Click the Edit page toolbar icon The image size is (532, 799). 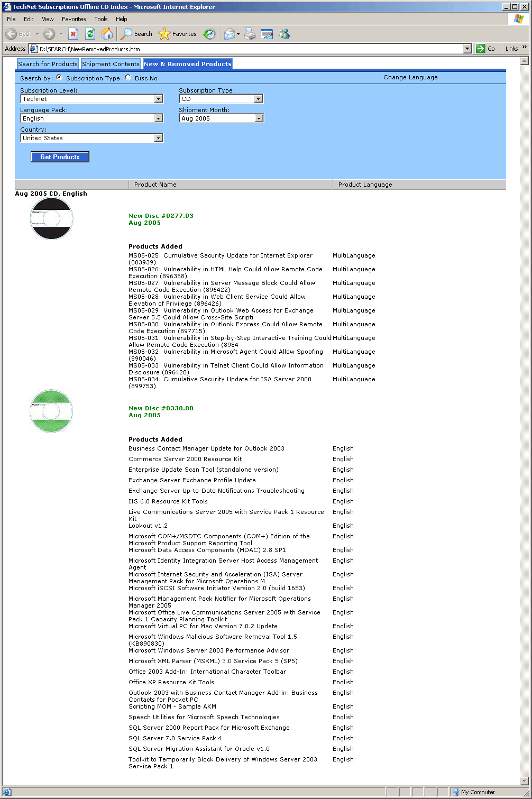pos(267,34)
